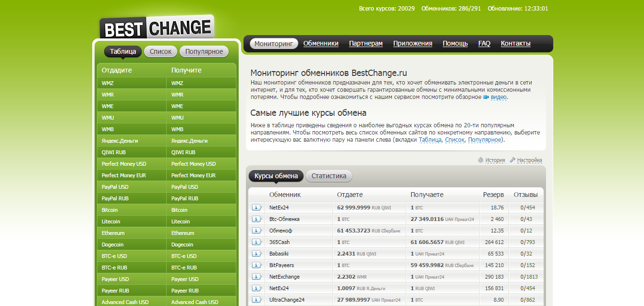
Task: Open info icon for BitPayeers row
Action: point(257,265)
